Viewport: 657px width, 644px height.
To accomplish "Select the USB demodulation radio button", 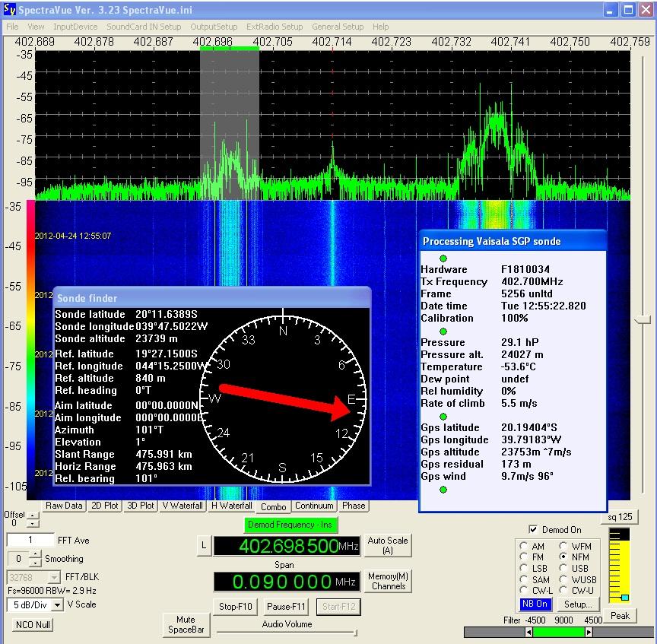I will coord(565,568).
